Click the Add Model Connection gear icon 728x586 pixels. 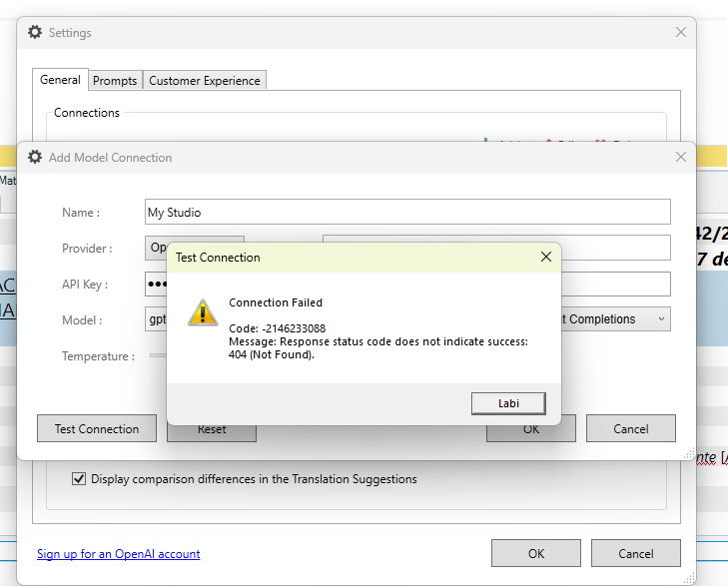(x=35, y=157)
